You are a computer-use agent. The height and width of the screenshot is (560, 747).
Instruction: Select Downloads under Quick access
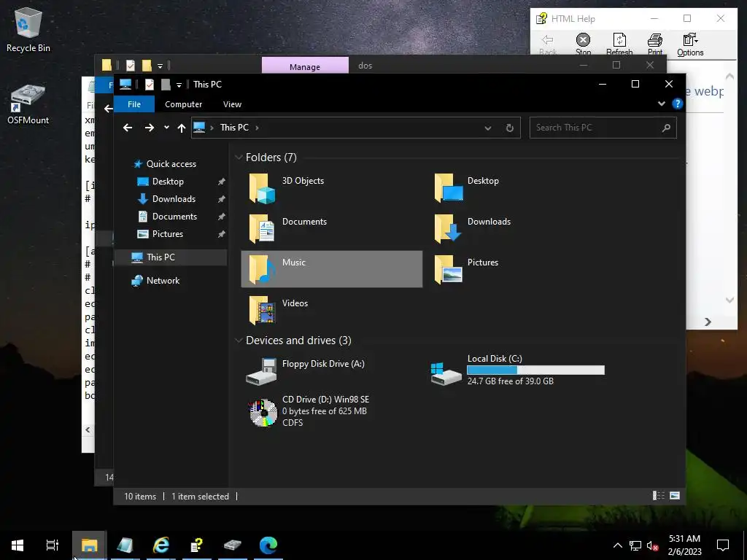pos(174,199)
